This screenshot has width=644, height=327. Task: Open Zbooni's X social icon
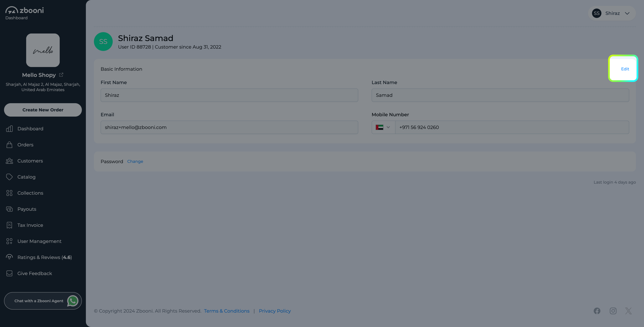click(x=628, y=311)
